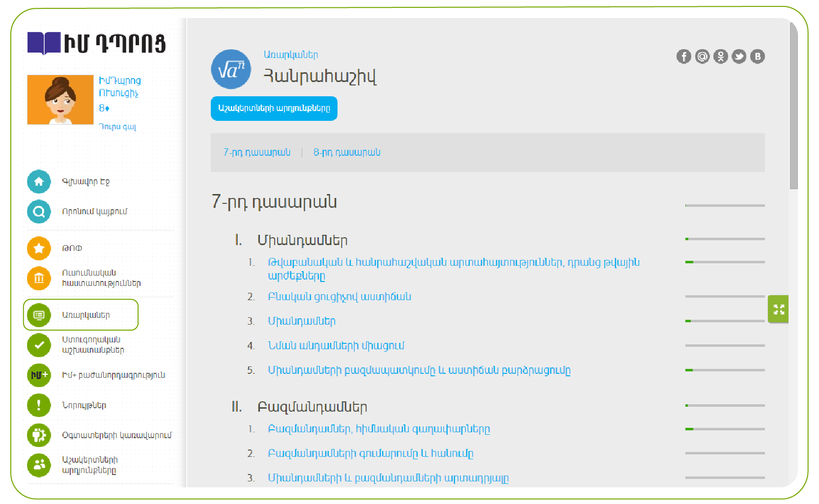Image resolution: width=819 pixels, height=504 pixels.
Task: Open the Ուսումնական հաստատություններ institution icon
Action: (39, 279)
